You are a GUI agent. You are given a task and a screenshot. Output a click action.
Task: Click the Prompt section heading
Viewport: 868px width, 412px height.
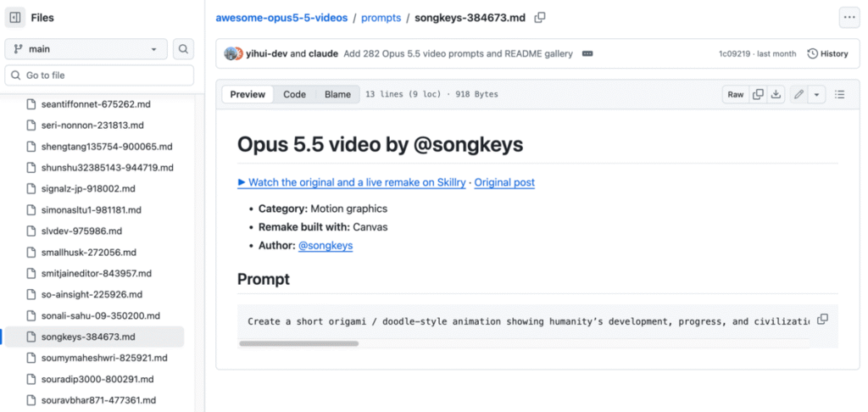click(x=264, y=279)
